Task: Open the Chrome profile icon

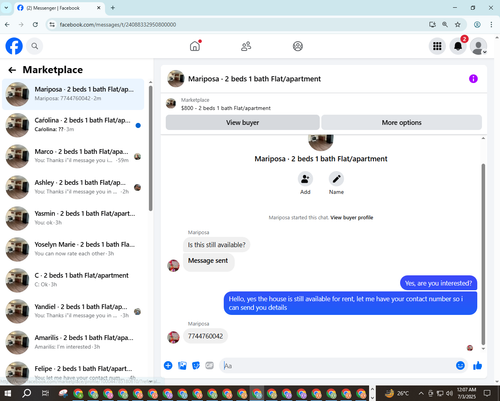Action: 477,24
